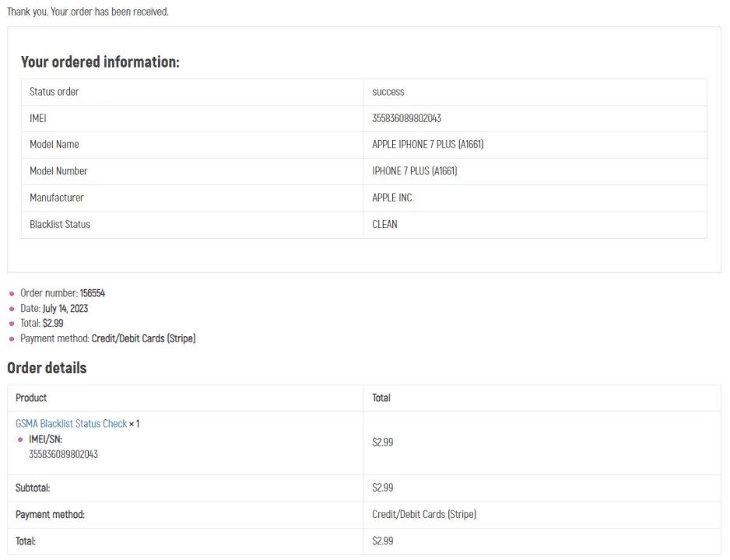Select the 'IMEI/SN:' label under the product

(45, 439)
